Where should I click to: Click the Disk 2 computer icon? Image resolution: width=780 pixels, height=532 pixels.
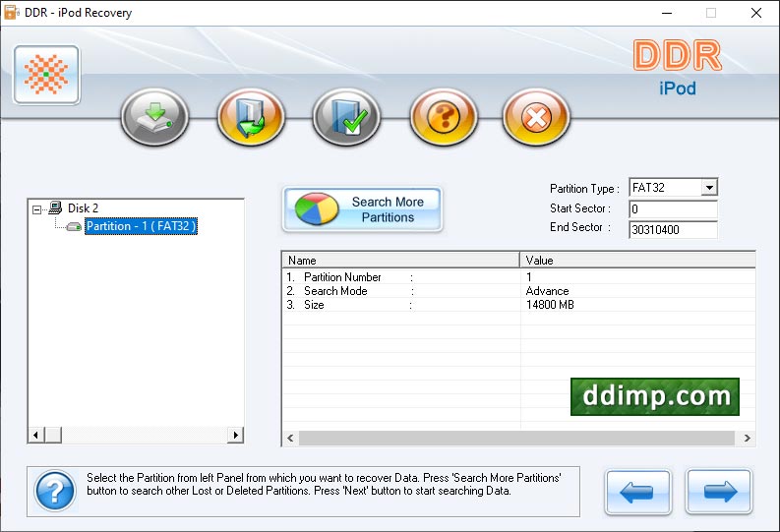[55, 207]
